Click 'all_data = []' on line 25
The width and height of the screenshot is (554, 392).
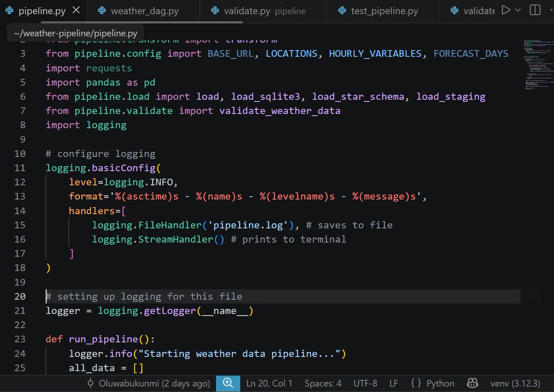coord(106,368)
